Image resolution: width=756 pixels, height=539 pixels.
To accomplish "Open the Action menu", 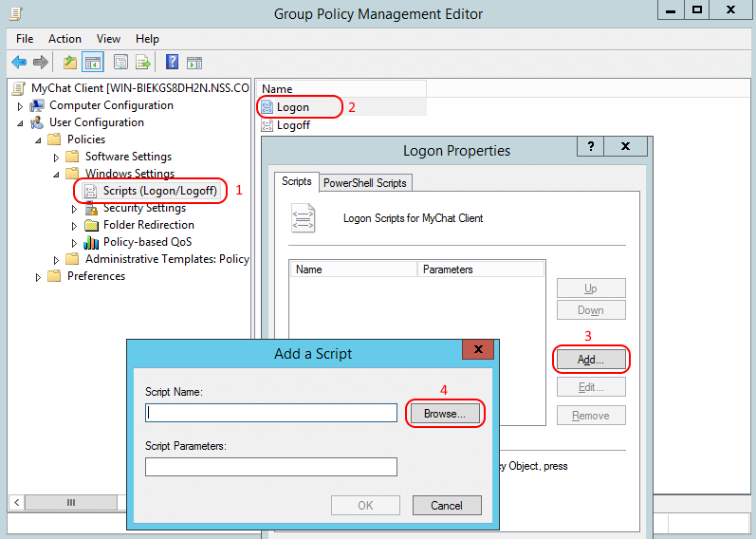I will click(x=65, y=39).
